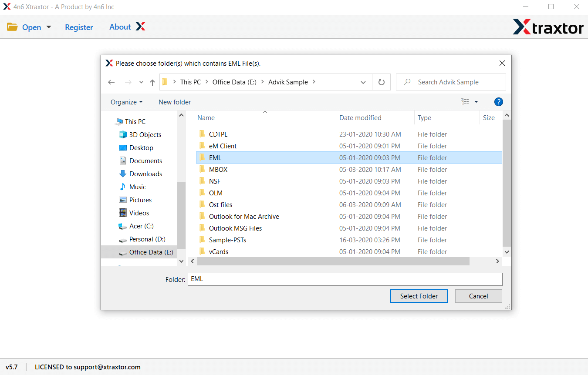Click the sidebar scroll down arrow
The height and width of the screenshot is (375, 588).
point(182,261)
